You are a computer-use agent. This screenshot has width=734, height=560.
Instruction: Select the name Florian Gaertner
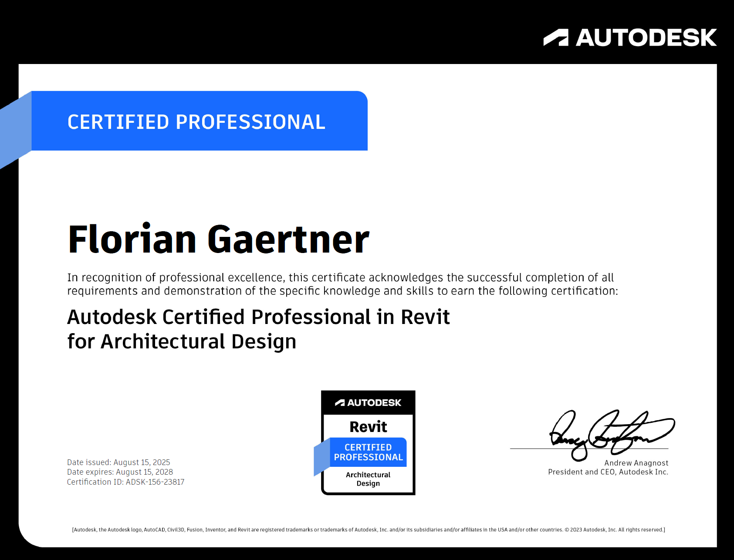219,239
